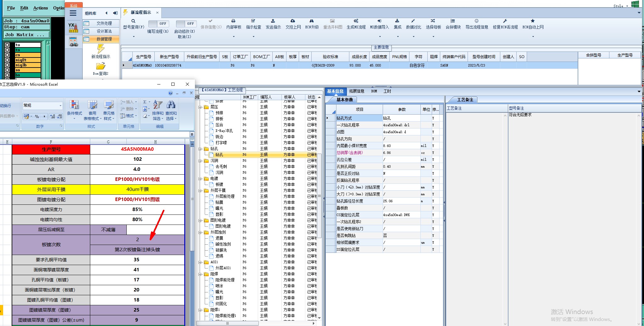Open Excel 查找和选择 binoculars tool
The image size is (644, 326).
[x=171, y=110]
